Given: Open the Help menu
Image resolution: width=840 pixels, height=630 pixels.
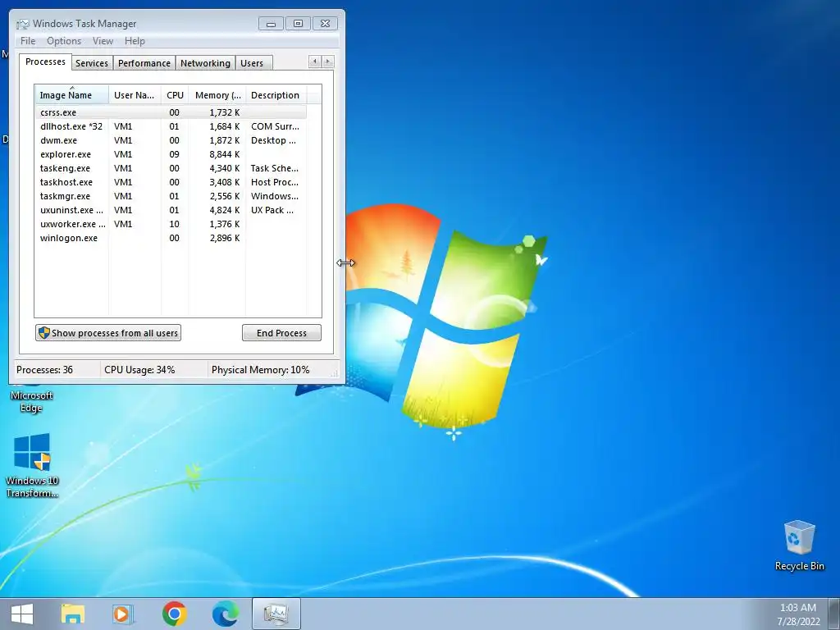Looking at the screenshot, I should pyautogui.click(x=135, y=41).
